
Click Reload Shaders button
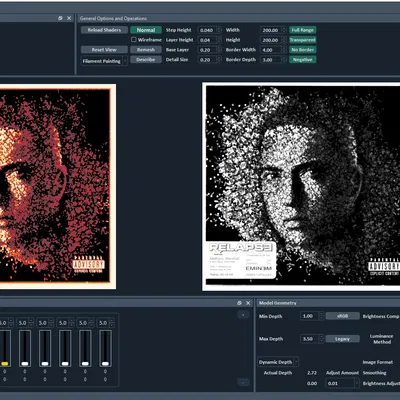pos(104,30)
